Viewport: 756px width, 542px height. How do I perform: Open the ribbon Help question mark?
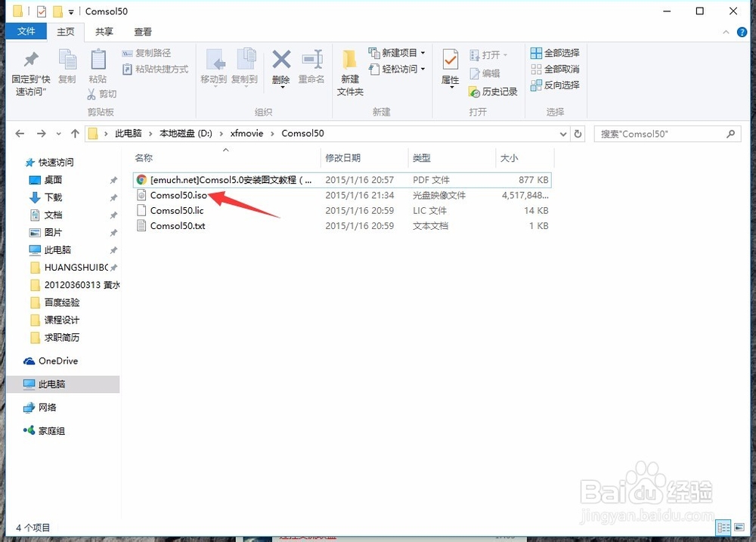coord(742,33)
